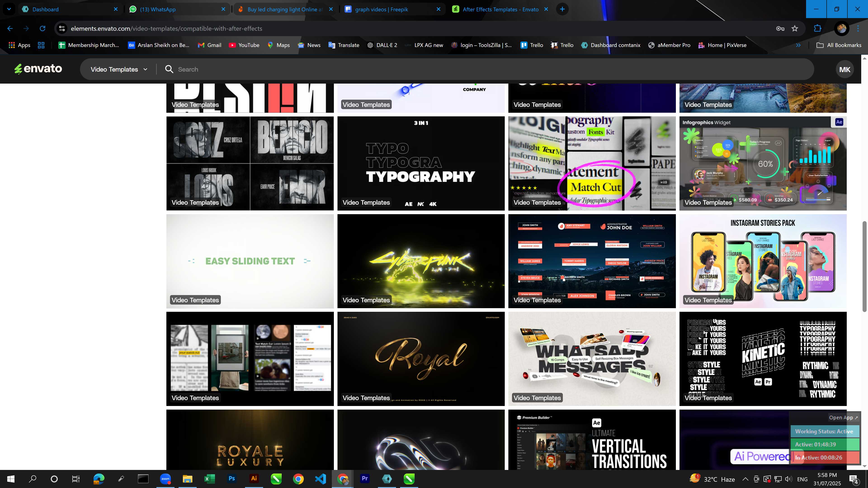The width and height of the screenshot is (868, 488).
Task: Open the notification center icon
Action: coord(854,479)
